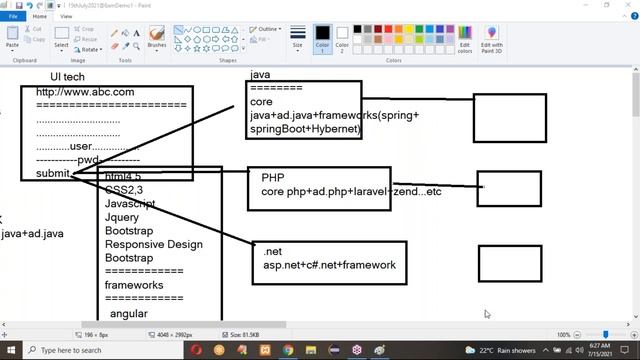The height and width of the screenshot is (360, 640).
Task: Click the Brushes tool icon
Action: [157, 33]
